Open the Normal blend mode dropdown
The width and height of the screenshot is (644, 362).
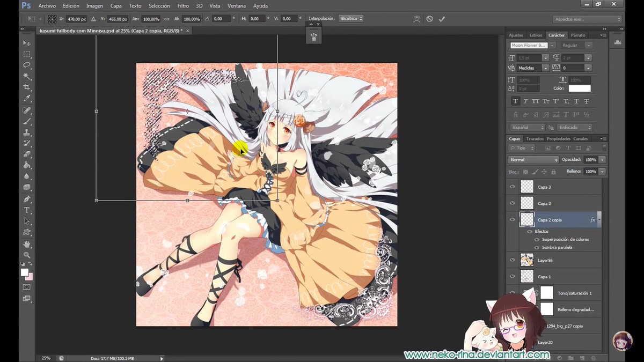tap(533, 160)
